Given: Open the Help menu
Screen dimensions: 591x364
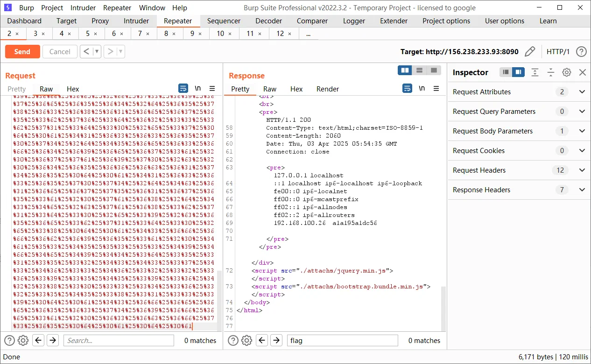Looking at the screenshot, I should tap(180, 7).
